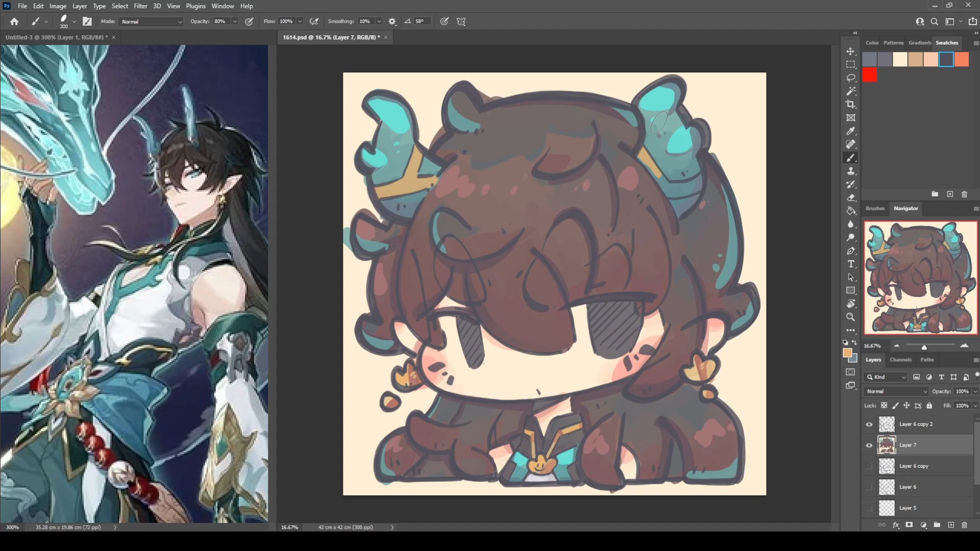Select the History Brush tool

[850, 184]
